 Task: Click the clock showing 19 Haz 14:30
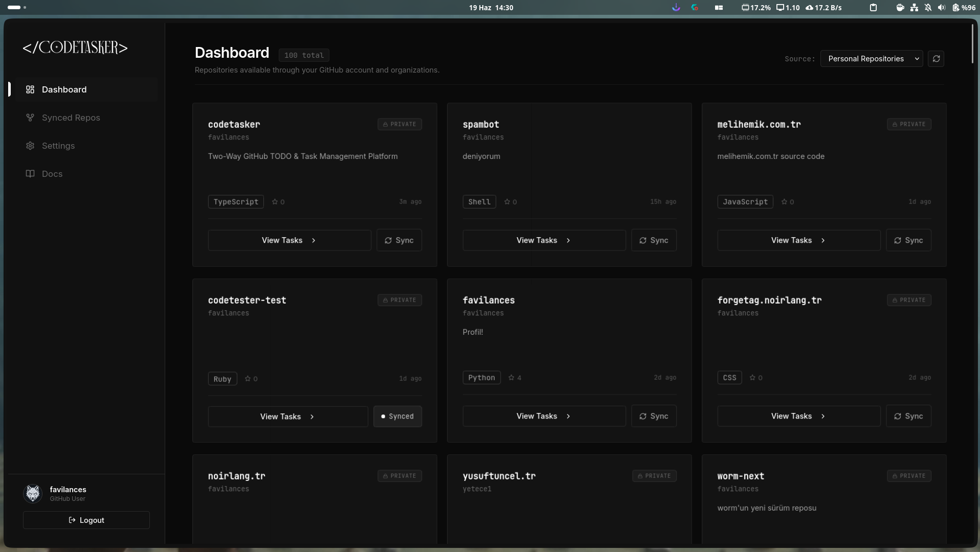491,8
